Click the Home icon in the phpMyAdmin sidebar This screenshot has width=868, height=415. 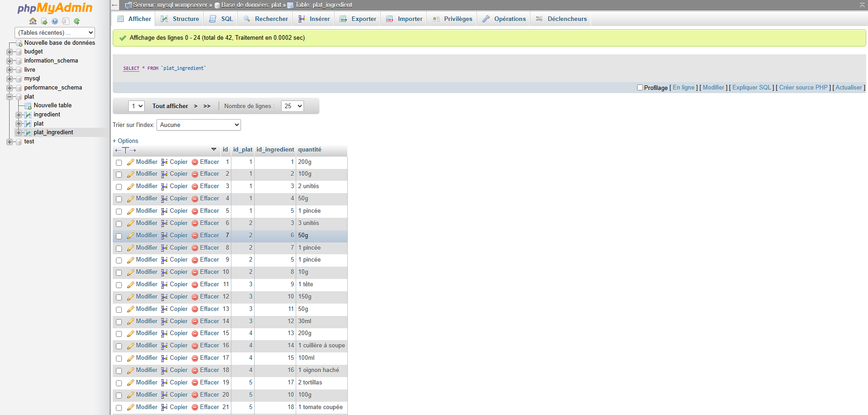pos(33,21)
